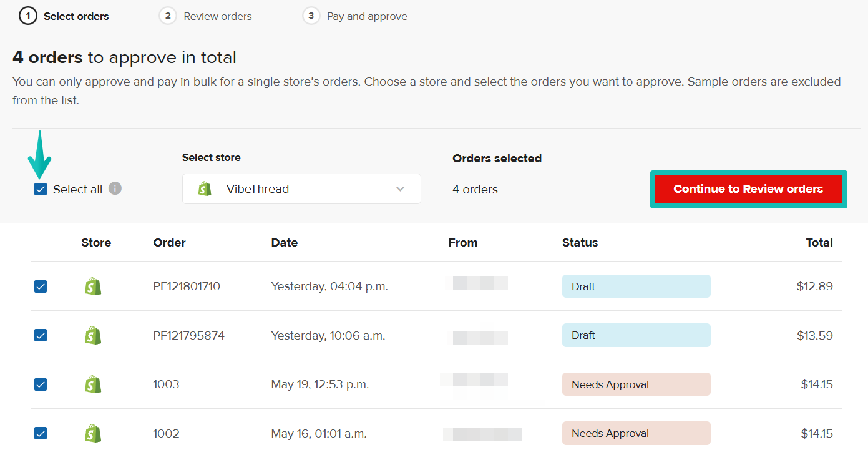Toggle checkbox for order 1002

(41, 433)
